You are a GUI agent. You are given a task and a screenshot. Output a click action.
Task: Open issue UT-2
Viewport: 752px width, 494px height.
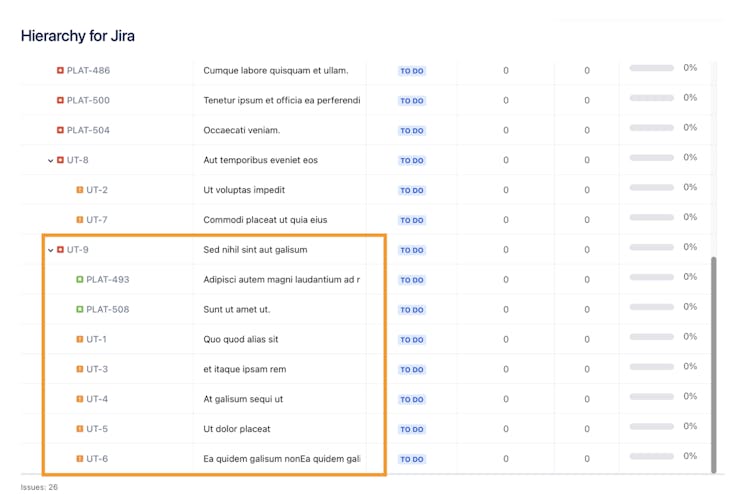pos(97,190)
